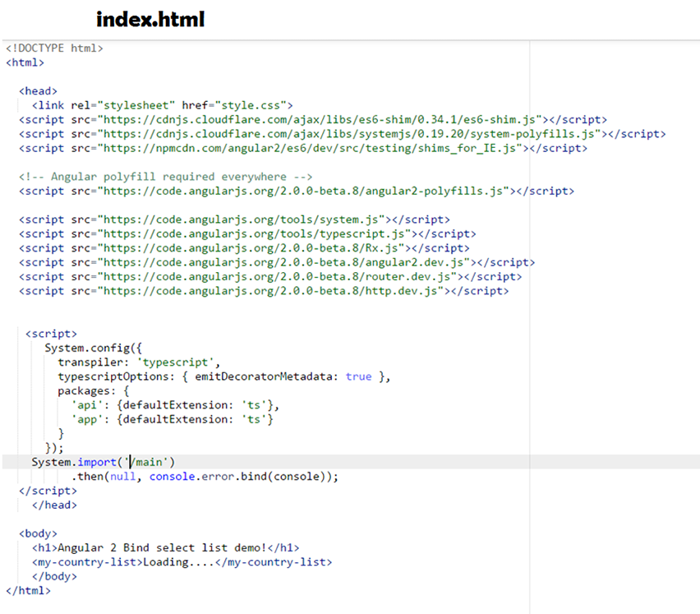
Task: Click the Rx.js script line
Action: click(244, 248)
